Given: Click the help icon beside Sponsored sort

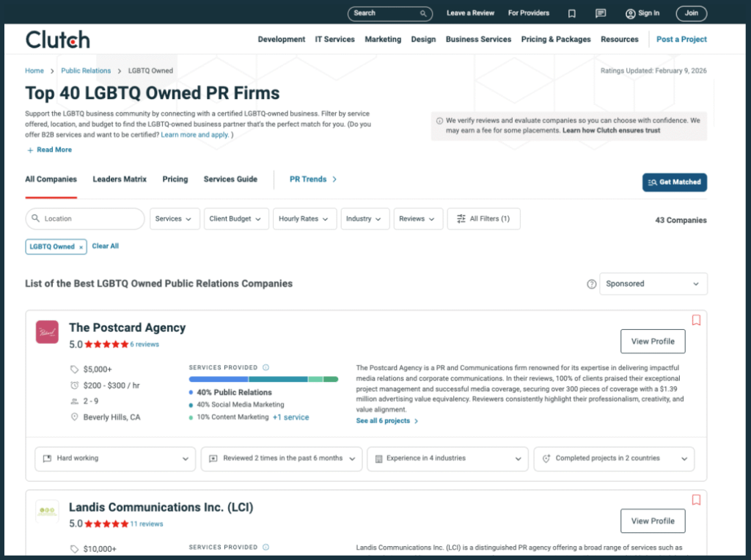Looking at the screenshot, I should pyautogui.click(x=592, y=284).
